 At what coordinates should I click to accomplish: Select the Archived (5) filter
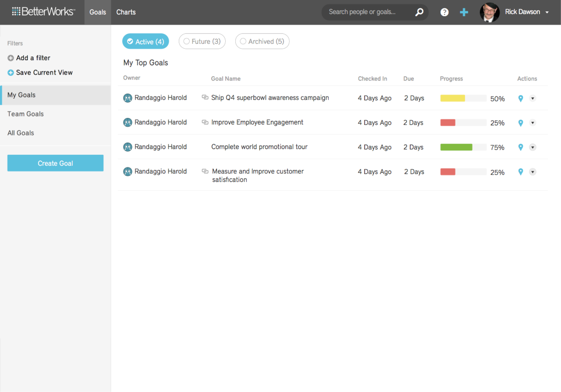tap(262, 41)
